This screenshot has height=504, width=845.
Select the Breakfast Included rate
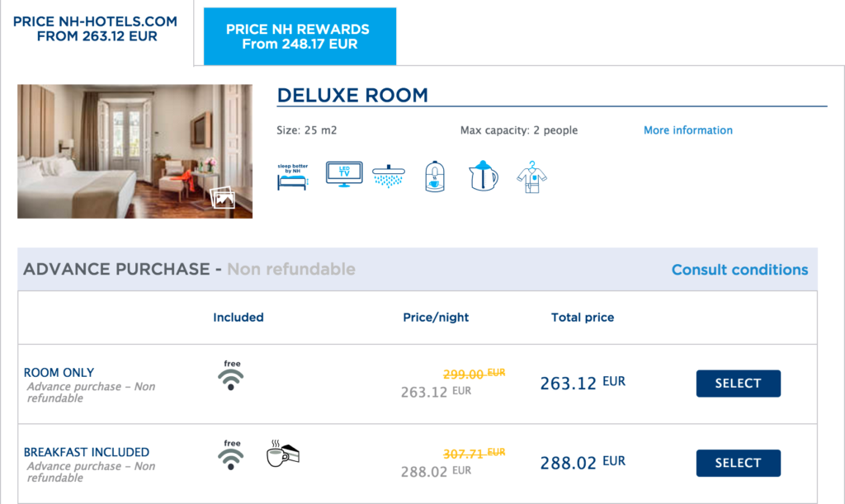pyautogui.click(x=739, y=463)
